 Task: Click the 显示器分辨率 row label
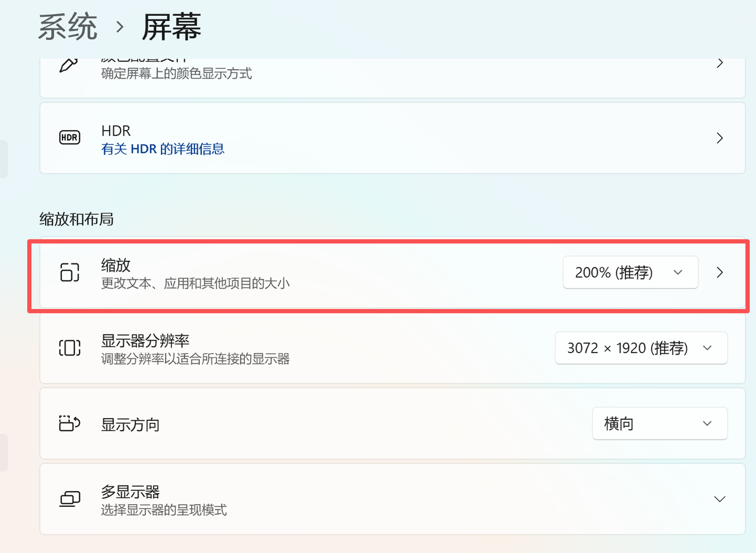(145, 341)
